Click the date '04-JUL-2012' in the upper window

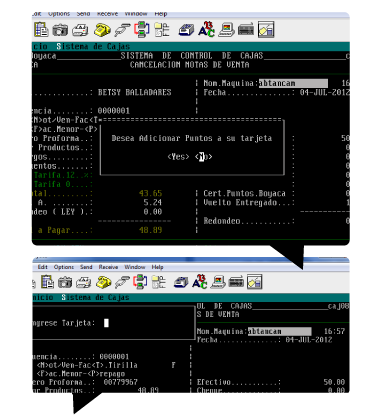click(x=324, y=92)
